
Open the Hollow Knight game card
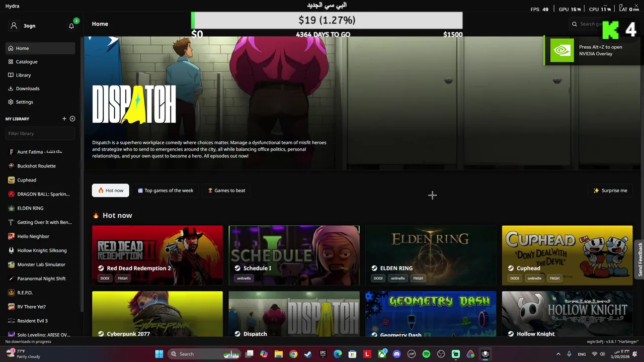point(567,314)
